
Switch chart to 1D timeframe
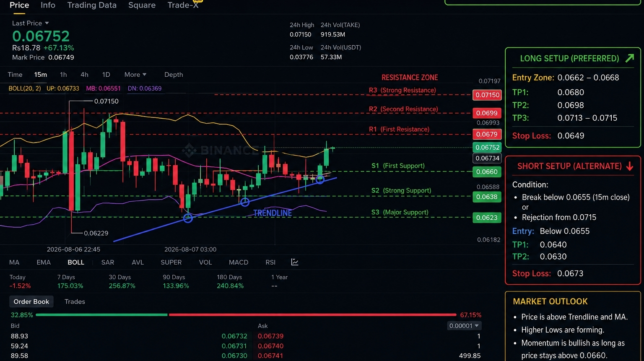[106, 75]
